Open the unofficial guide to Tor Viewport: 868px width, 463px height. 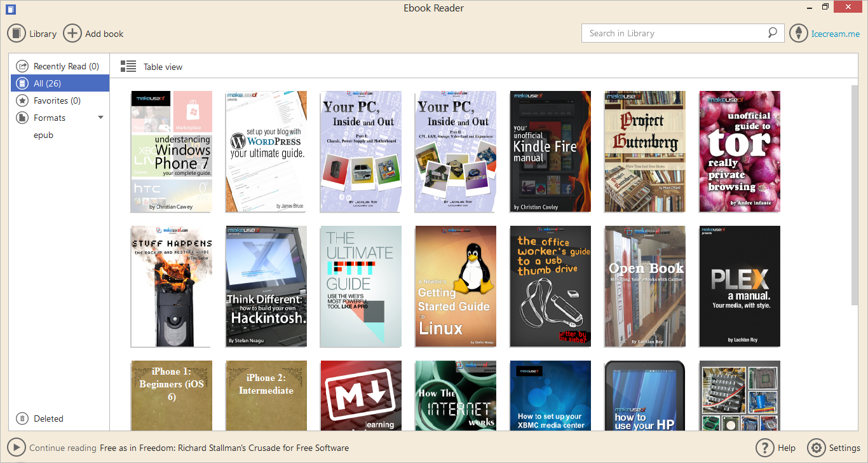[x=740, y=151]
